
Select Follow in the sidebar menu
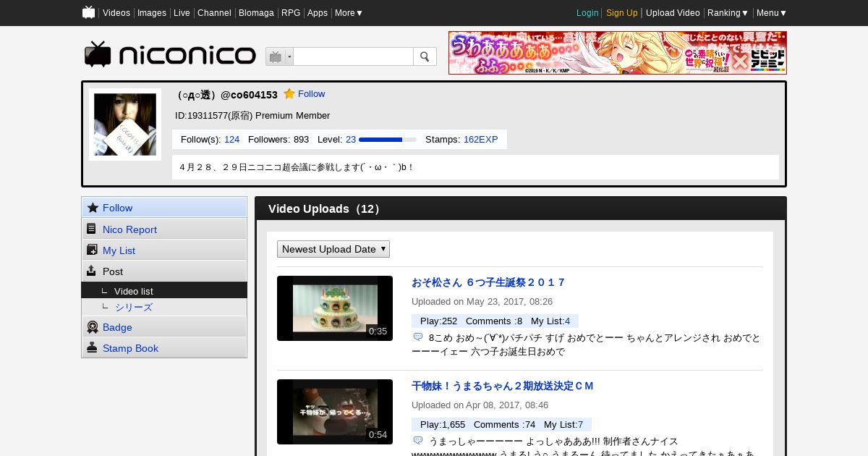click(x=164, y=208)
